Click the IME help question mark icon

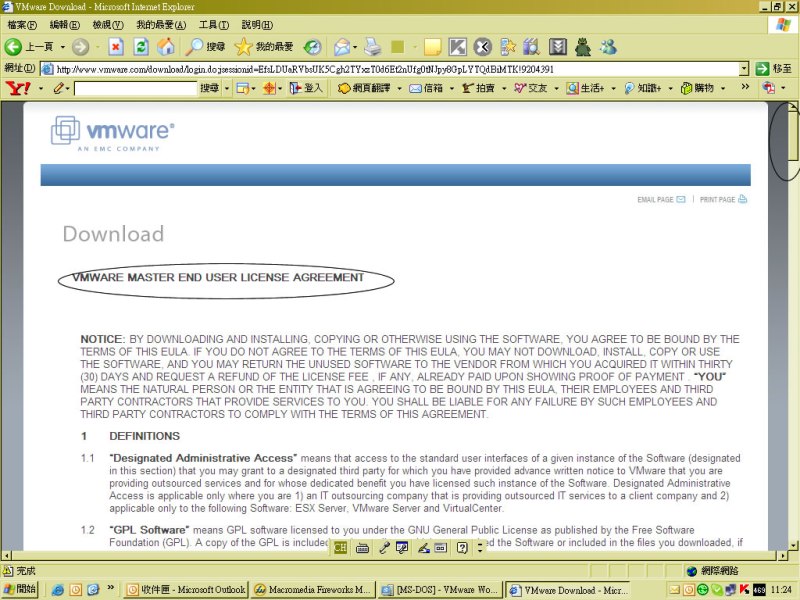click(x=462, y=548)
